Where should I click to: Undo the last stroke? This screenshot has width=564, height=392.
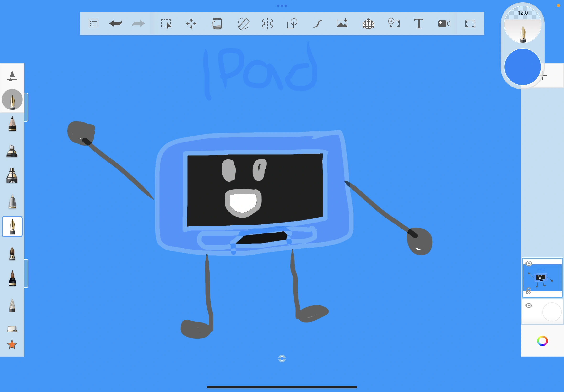[x=115, y=23]
